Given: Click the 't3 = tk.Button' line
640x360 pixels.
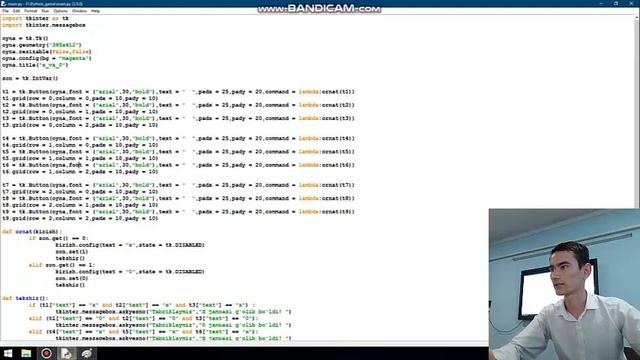Looking at the screenshot, I should click(x=178, y=118).
